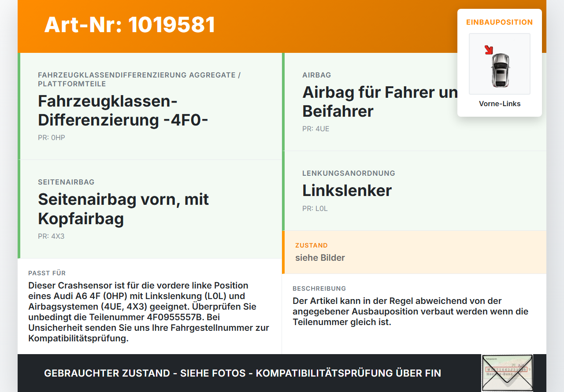Click the LENKUNGSANORDNUNG label
Viewport: 564px width, 392px height.
point(349,174)
